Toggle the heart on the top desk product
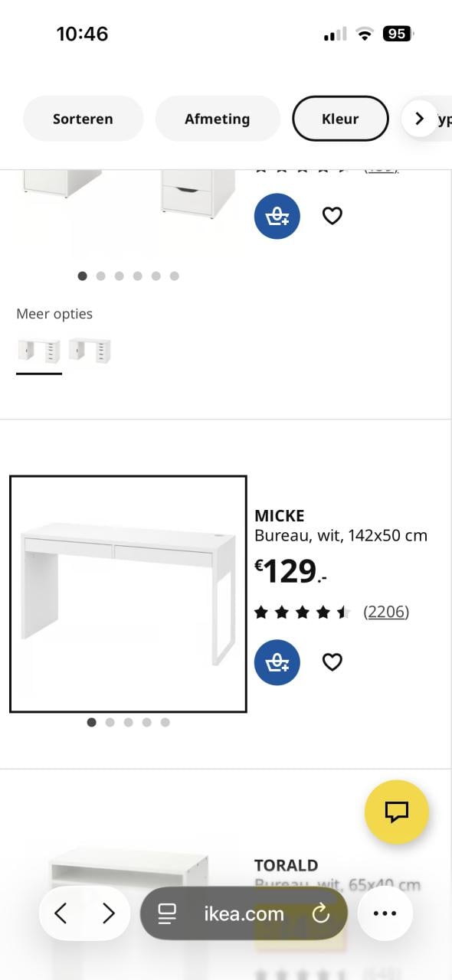Viewport: 452px width, 980px height. pyautogui.click(x=332, y=216)
